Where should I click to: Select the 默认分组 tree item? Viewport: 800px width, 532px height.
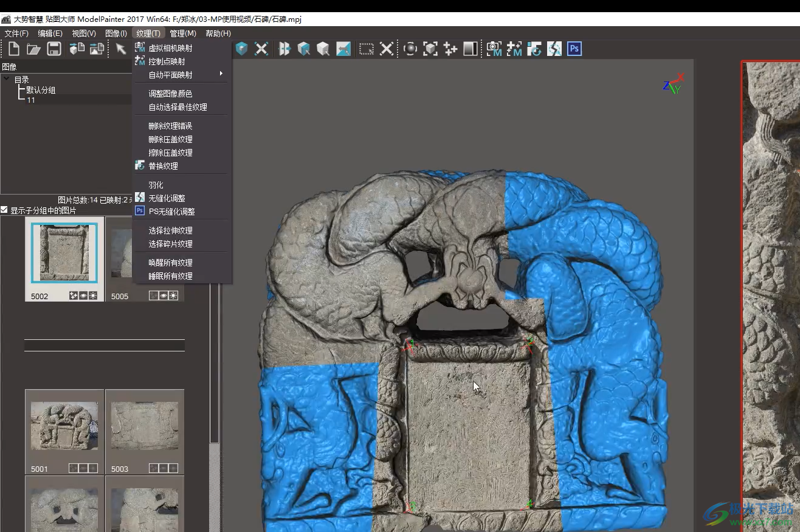click(41, 90)
